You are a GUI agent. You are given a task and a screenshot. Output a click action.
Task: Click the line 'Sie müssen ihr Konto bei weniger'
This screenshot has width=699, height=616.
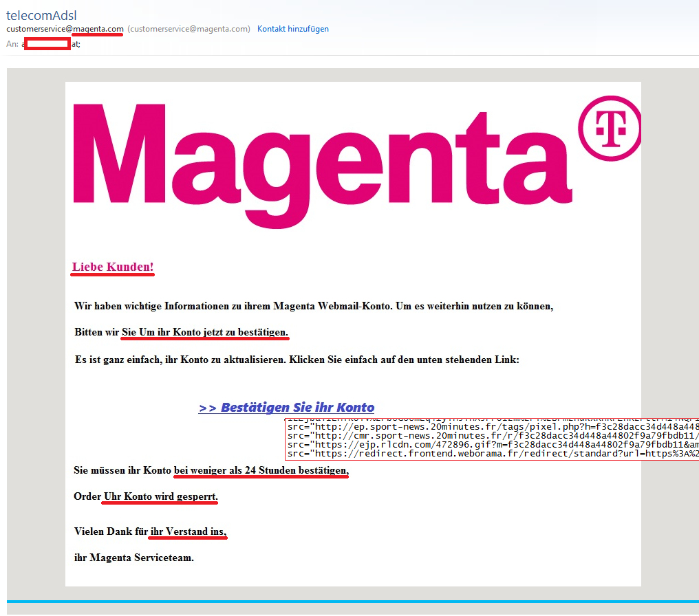(x=211, y=470)
